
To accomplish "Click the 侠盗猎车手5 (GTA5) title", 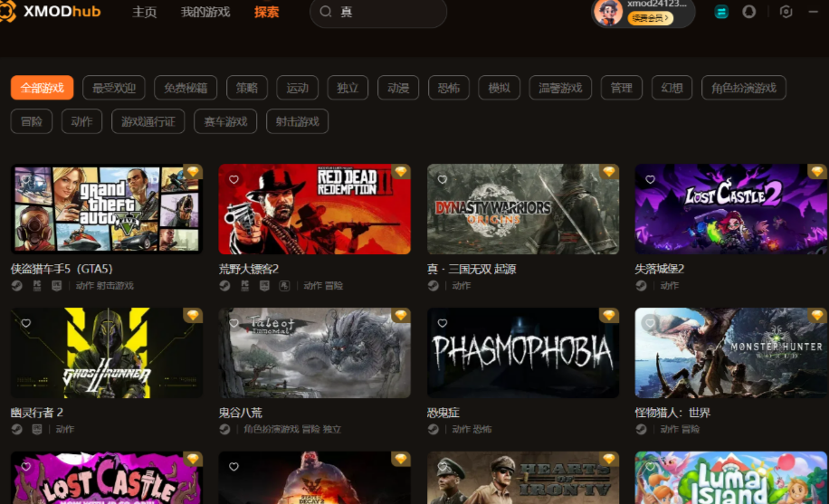I will click(62, 269).
